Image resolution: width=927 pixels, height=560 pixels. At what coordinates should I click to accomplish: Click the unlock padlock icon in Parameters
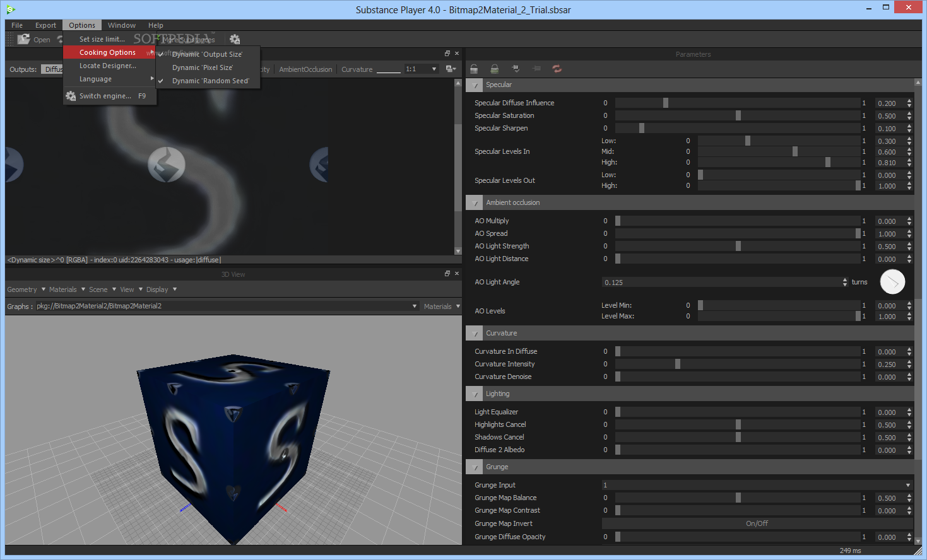(x=474, y=69)
